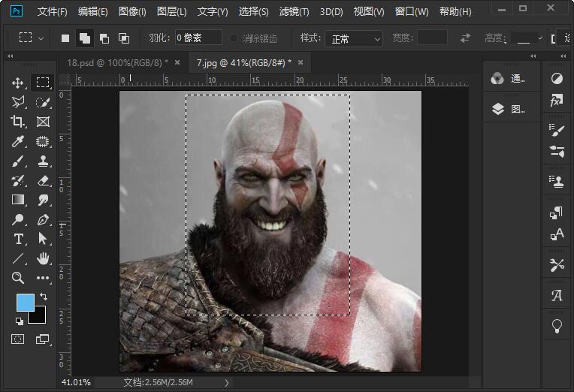This screenshot has height=392, width=574.
Task: Open the Tool Presets panel icon
Action: pos(557,264)
